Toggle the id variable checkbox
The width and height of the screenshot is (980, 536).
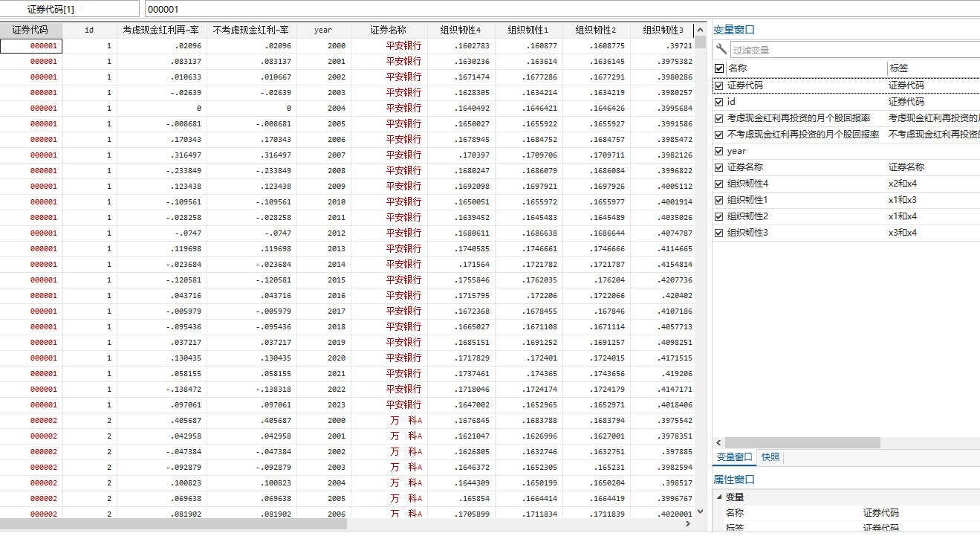pyautogui.click(x=718, y=102)
